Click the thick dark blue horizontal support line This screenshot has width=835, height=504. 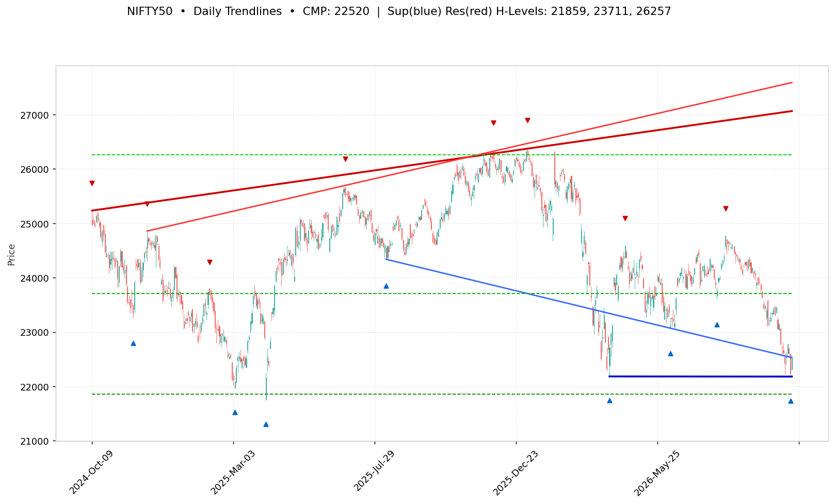click(701, 377)
